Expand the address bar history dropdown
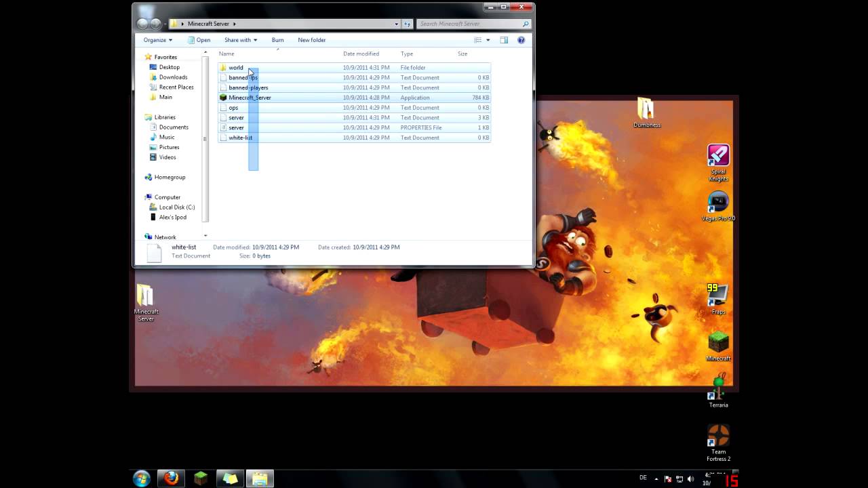868x488 pixels. click(x=396, y=24)
